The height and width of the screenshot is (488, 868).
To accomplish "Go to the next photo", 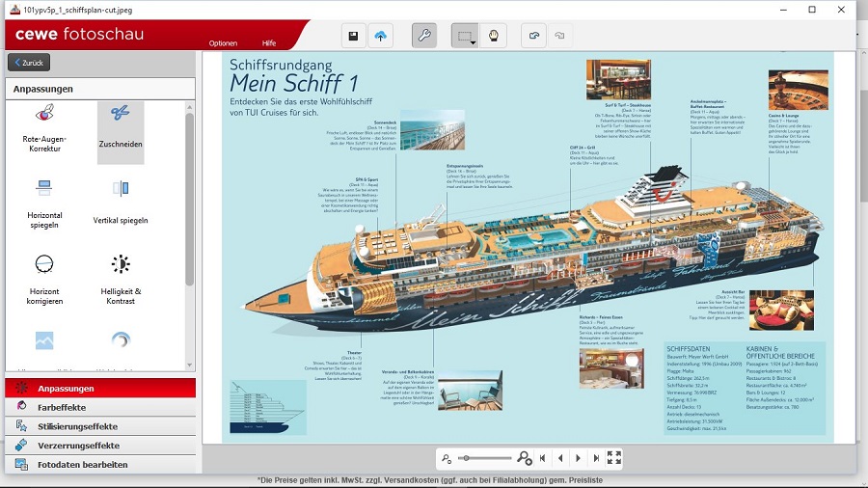I will pos(579,458).
